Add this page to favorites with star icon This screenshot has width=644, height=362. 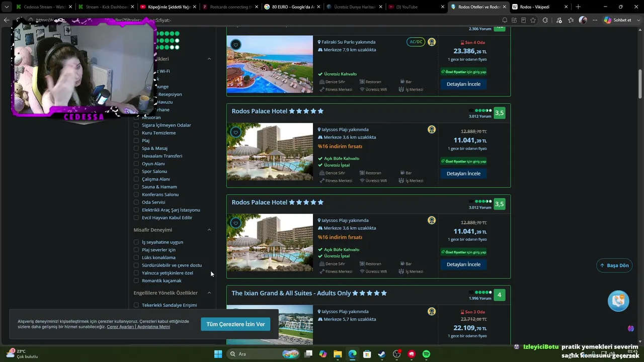click(533, 20)
